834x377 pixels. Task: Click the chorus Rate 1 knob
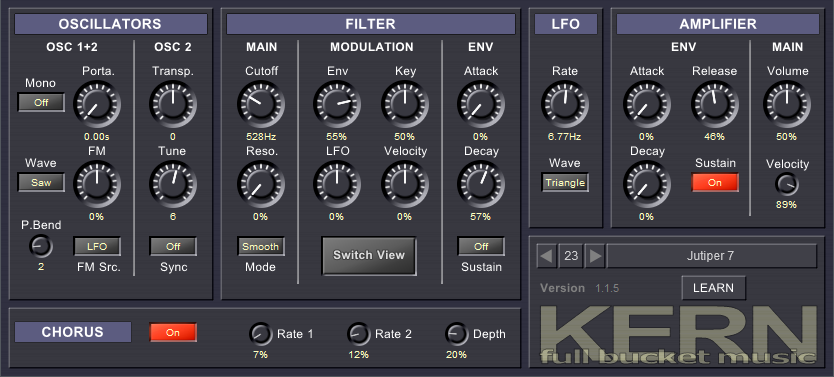(x=261, y=334)
